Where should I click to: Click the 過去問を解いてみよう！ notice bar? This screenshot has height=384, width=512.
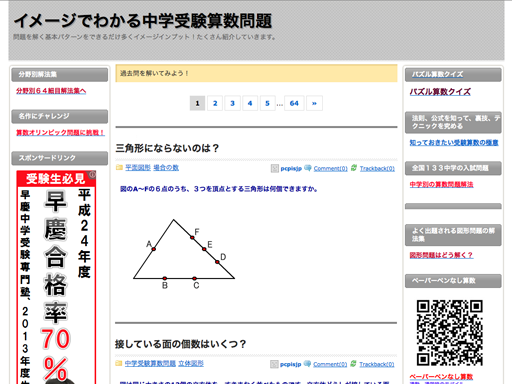256,73
